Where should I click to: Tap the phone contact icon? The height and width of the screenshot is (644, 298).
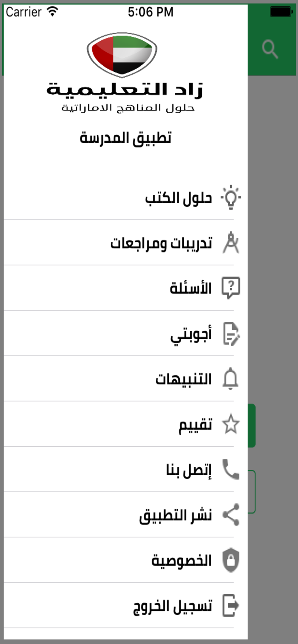click(x=231, y=469)
